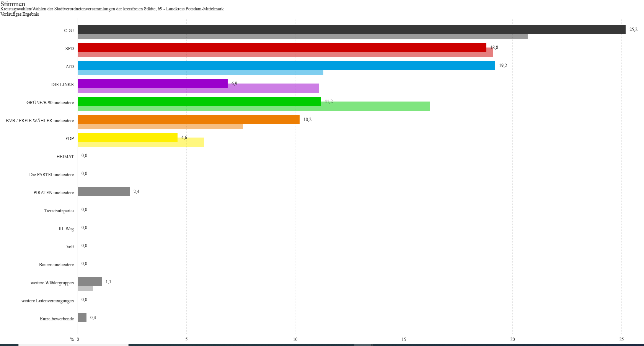Click the HEIMAT value '0,0'
The image size is (644, 346).
(x=84, y=156)
